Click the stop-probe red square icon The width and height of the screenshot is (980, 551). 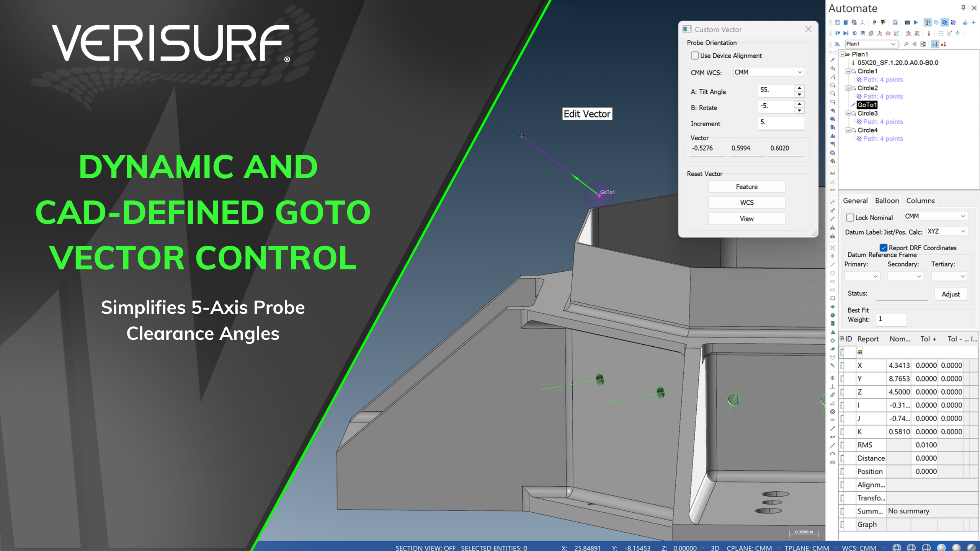(944, 44)
